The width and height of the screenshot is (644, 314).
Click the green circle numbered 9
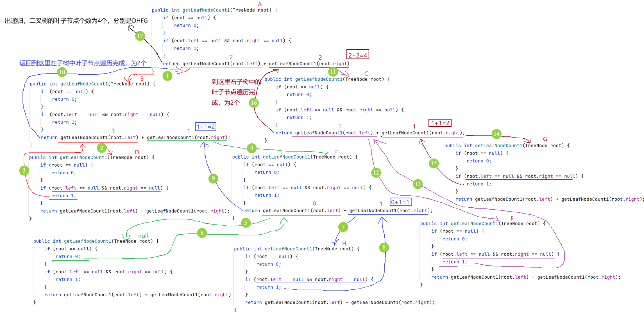pyautogui.click(x=213, y=178)
